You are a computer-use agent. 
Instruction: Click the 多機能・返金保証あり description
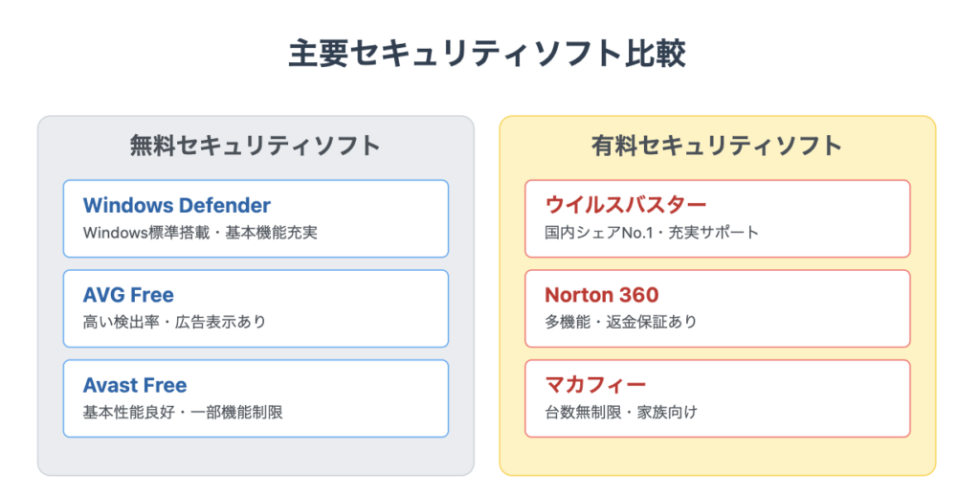620,322
